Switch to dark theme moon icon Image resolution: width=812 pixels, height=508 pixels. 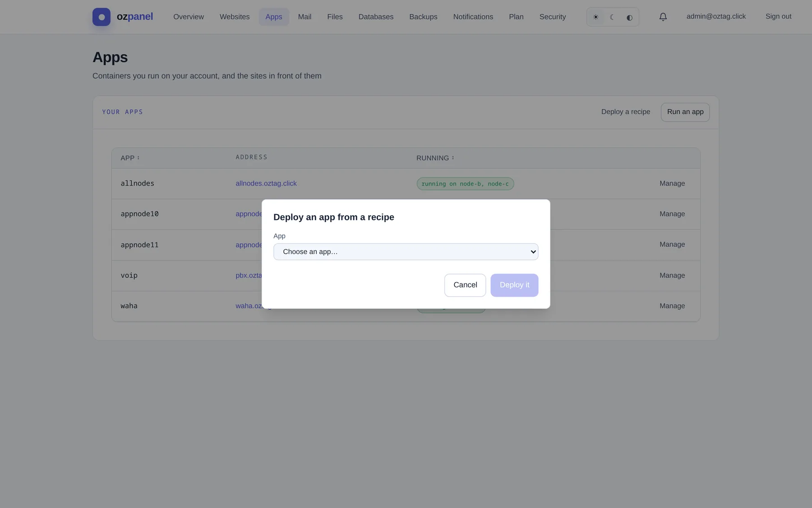tap(612, 17)
